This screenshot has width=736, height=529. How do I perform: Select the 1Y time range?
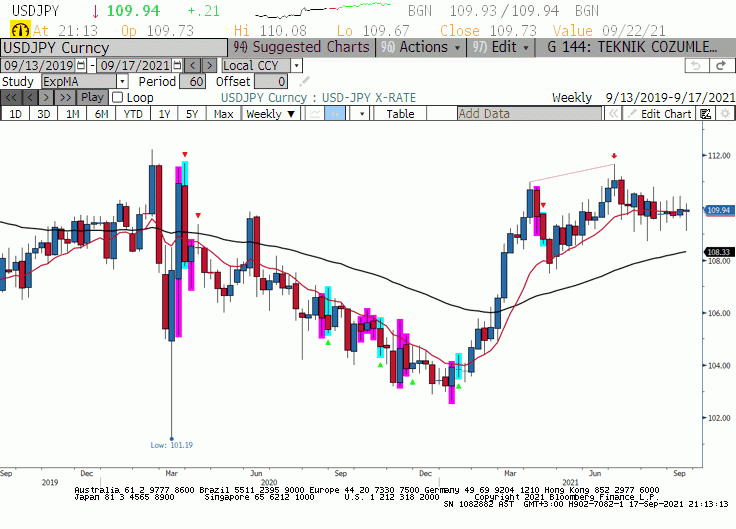pyautogui.click(x=163, y=114)
